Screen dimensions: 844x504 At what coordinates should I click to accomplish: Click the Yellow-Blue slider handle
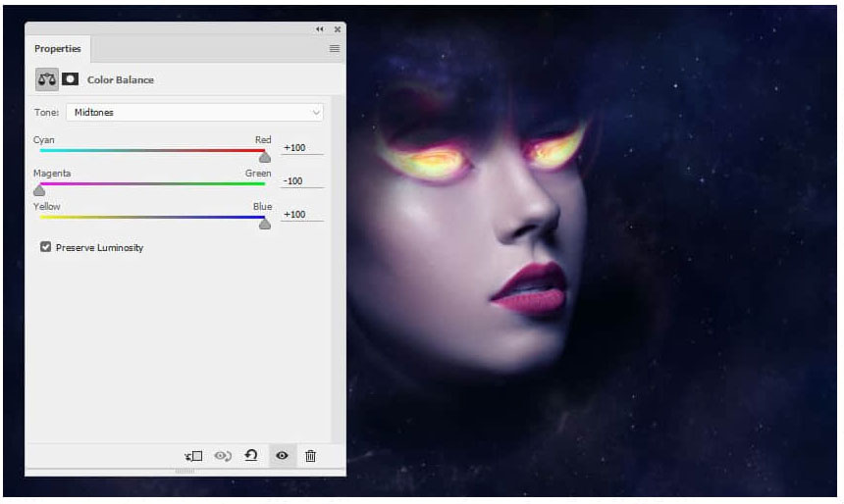[x=264, y=224]
